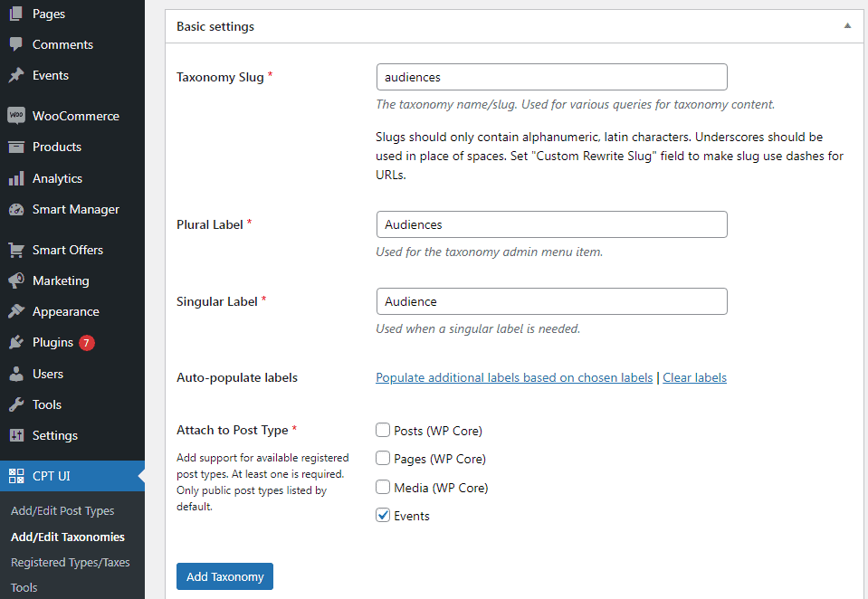Click the WooCommerce icon in sidebar
Screen dimensions: 868x599
click(x=15, y=116)
